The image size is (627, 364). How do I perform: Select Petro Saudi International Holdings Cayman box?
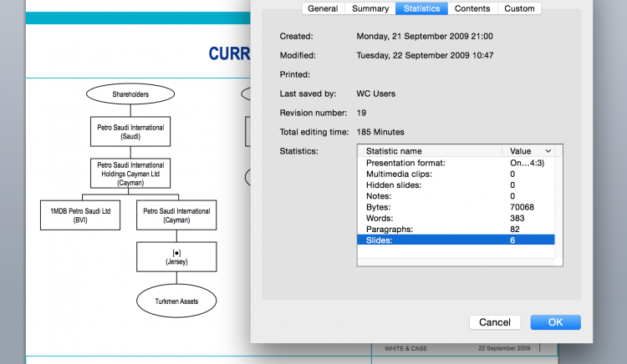pyautogui.click(x=130, y=174)
